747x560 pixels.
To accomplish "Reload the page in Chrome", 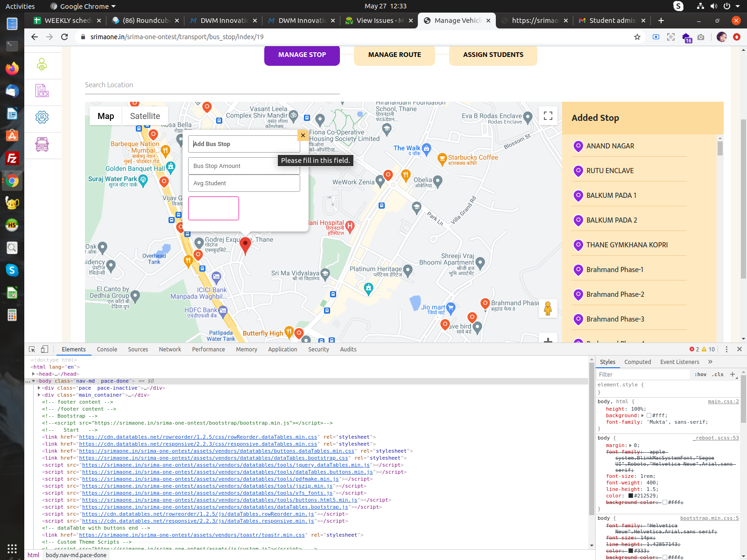I will click(x=64, y=37).
